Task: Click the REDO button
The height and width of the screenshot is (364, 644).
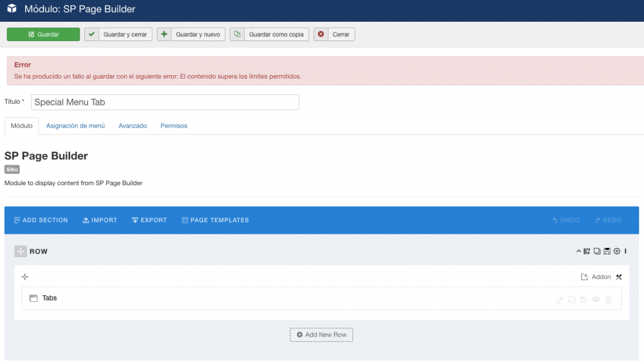Action: tap(608, 220)
